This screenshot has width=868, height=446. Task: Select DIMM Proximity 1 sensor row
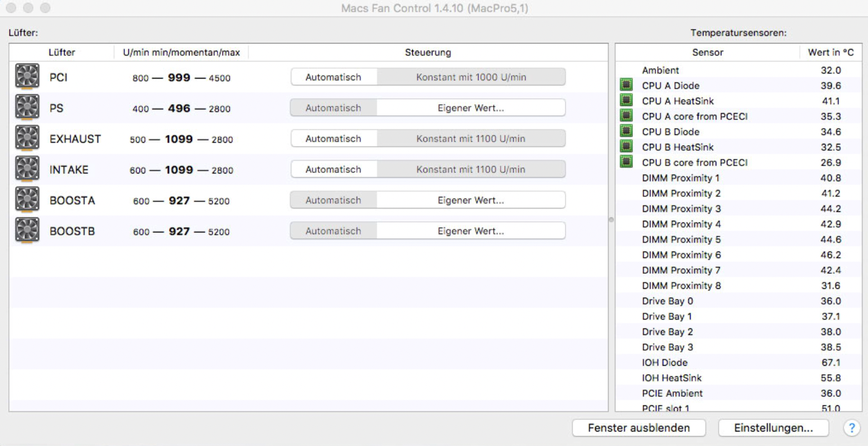(739, 178)
